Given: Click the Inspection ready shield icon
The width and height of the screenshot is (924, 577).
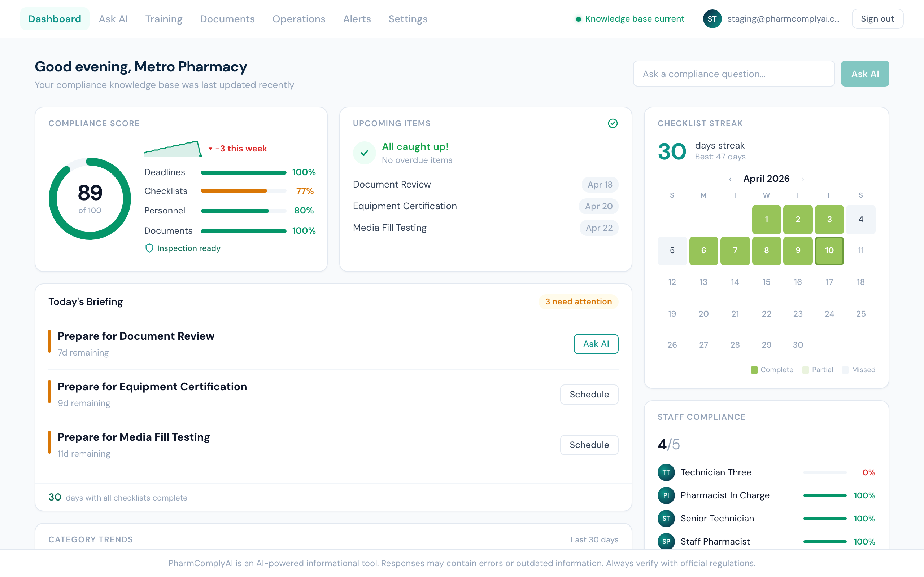Looking at the screenshot, I should 149,248.
